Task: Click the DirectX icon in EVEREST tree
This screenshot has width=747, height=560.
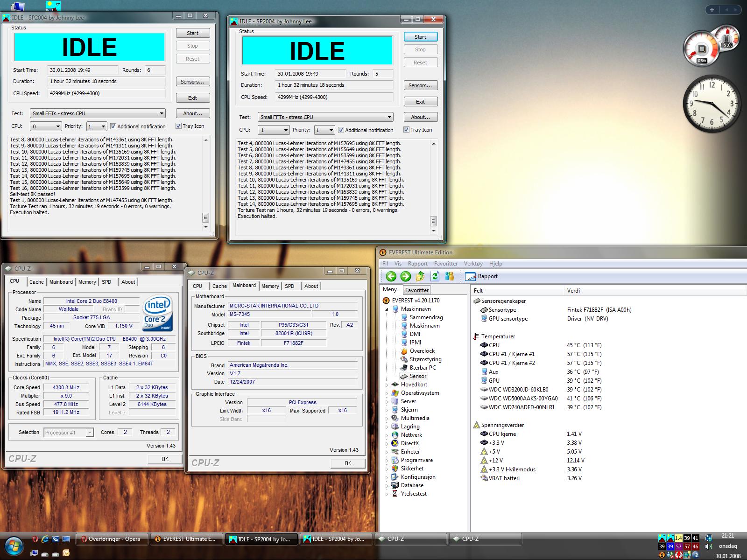Action: [x=395, y=443]
